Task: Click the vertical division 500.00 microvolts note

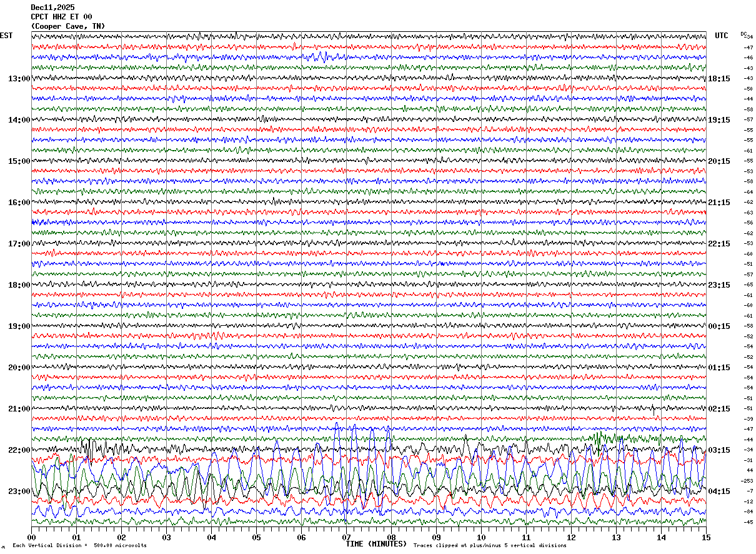Action: coord(80,545)
